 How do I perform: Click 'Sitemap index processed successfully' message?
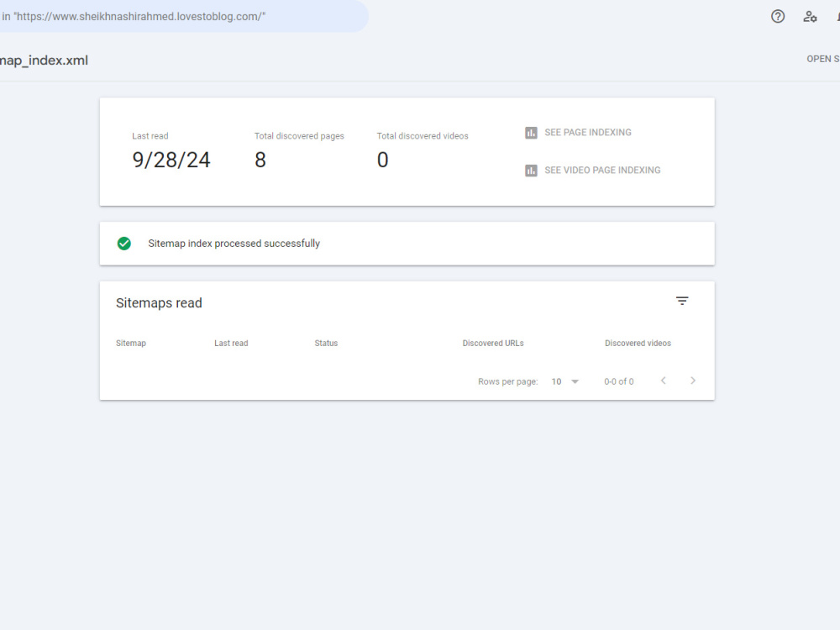point(234,244)
